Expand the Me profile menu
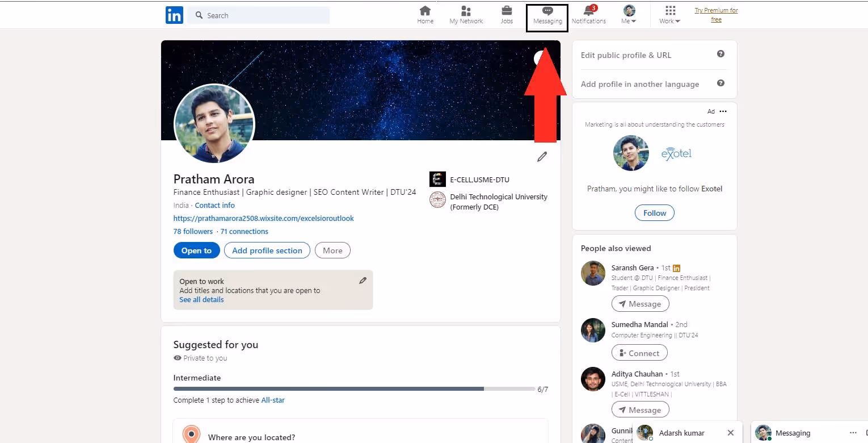Viewport: 868px width, 443px height. click(x=629, y=15)
